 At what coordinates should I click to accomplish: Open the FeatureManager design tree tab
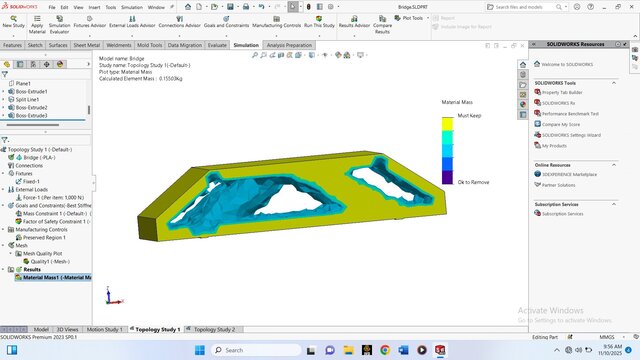pos(7,64)
